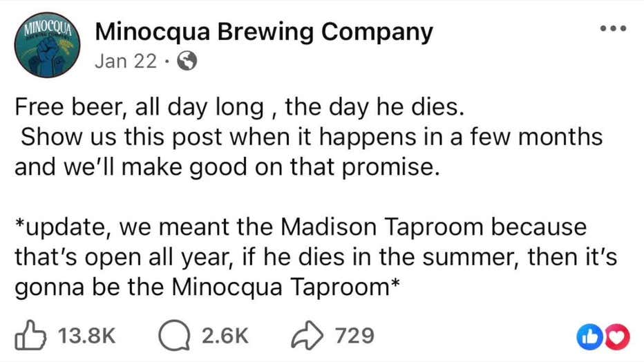Click the 13.8K likes count

[85, 336]
